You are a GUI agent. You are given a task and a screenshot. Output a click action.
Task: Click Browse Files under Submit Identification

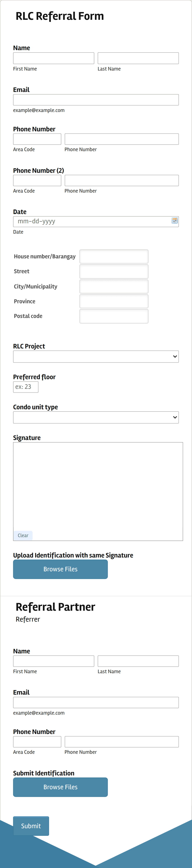pyautogui.click(x=60, y=787)
